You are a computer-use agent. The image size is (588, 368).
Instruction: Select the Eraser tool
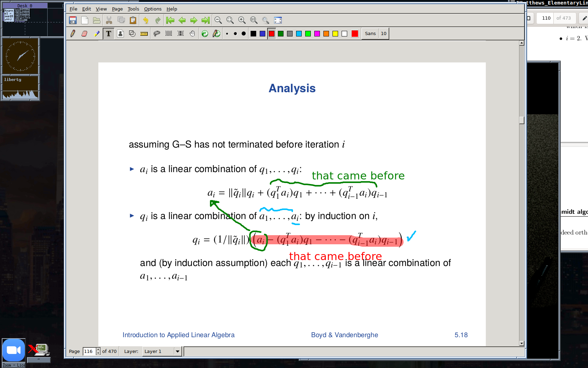click(x=84, y=34)
